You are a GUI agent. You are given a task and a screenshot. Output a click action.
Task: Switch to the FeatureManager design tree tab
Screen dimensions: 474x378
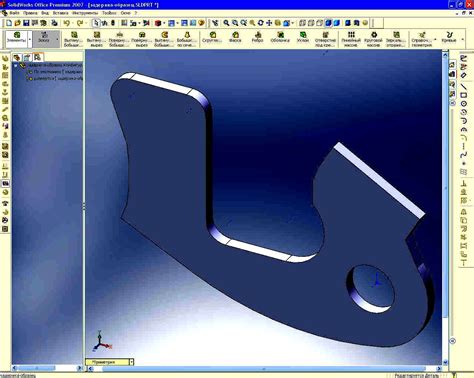click(17, 57)
